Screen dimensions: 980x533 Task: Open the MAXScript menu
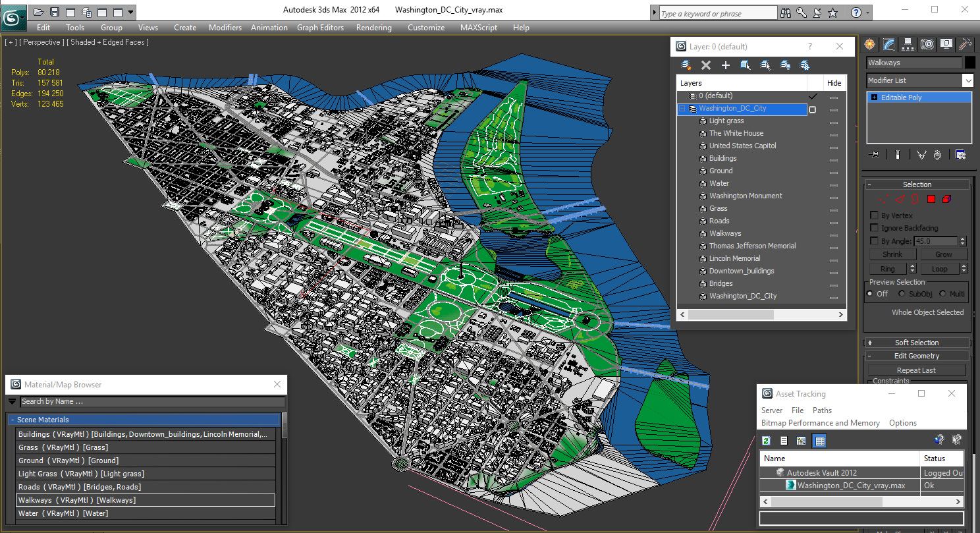[479, 28]
